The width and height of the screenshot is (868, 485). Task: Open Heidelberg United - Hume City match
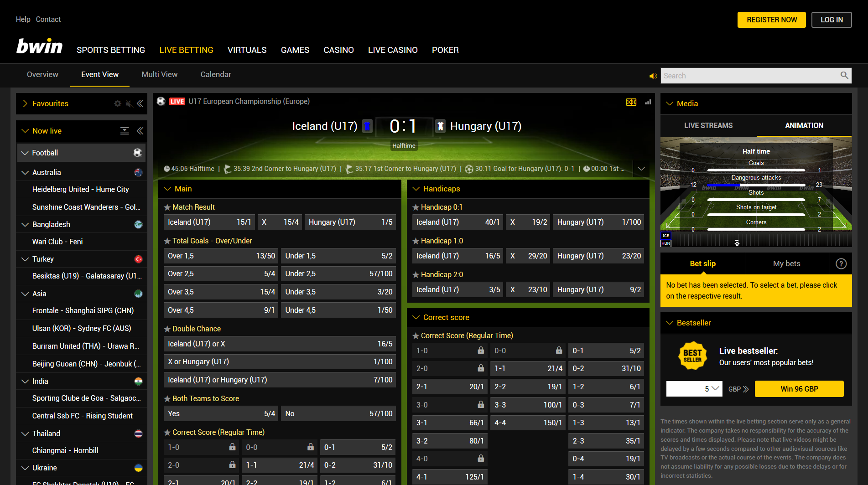click(81, 189)
